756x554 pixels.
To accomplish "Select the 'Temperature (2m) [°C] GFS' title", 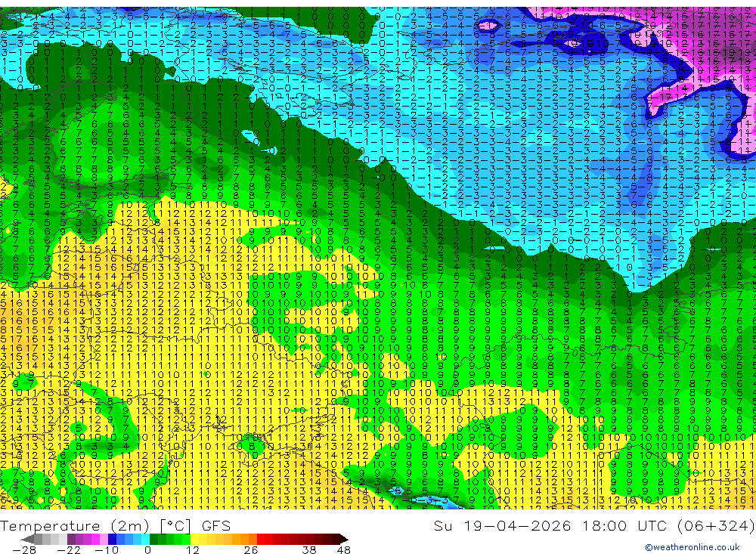I will [x=116, y=525].
